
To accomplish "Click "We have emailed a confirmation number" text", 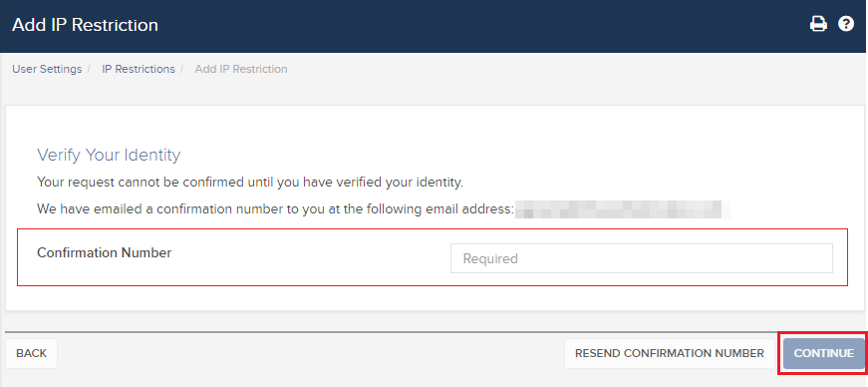I will pyautogui.click(x=275, y=209).
